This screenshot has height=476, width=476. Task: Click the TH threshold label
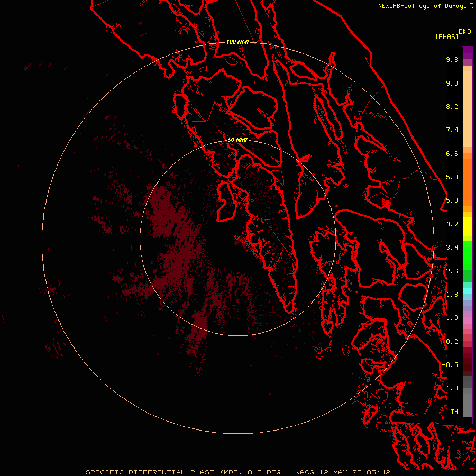tap(454, 412)
